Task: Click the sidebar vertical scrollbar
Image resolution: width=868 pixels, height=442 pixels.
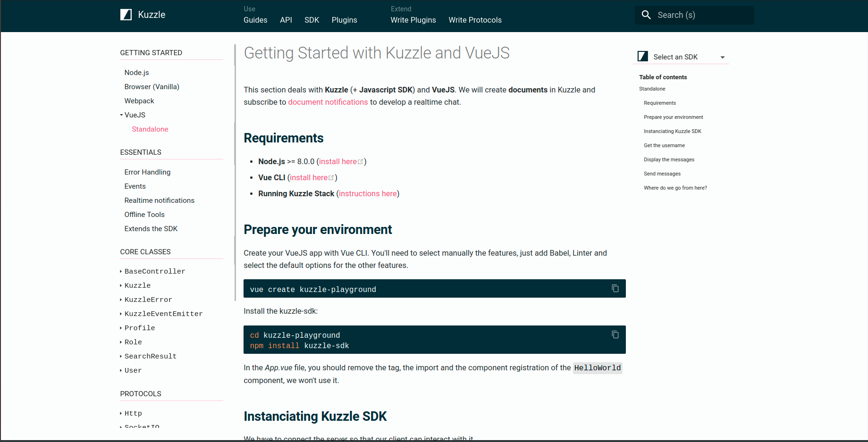Action: point(235,173)
